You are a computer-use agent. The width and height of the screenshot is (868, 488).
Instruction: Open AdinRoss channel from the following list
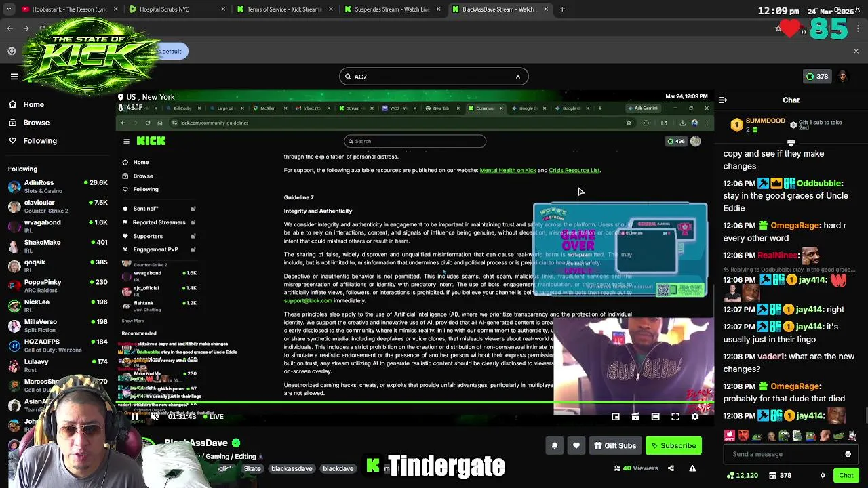click(x=58, y=186)
